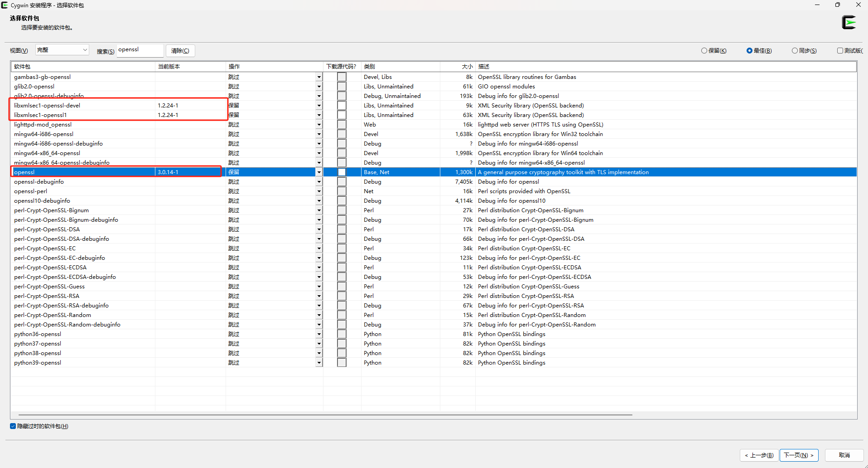Open action dropdown for perl-Crypt-OpenSSL-Guess
Viewport: 868px width, 468px height.
point(319,287)
